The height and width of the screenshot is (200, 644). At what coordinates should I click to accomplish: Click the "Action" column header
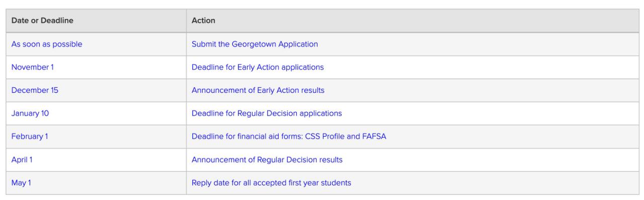[203, 21]
